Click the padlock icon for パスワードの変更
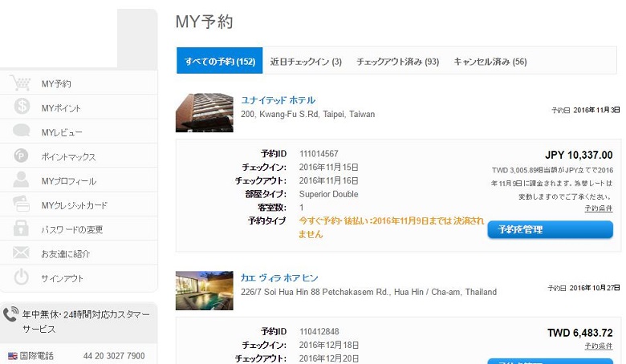 pyautogui.click(x=21, y=229)
